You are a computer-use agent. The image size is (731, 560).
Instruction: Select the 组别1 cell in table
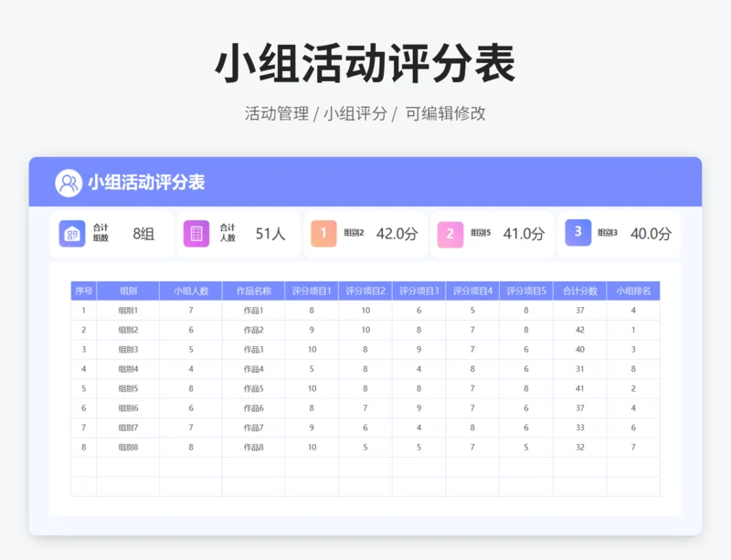point(128,311)
